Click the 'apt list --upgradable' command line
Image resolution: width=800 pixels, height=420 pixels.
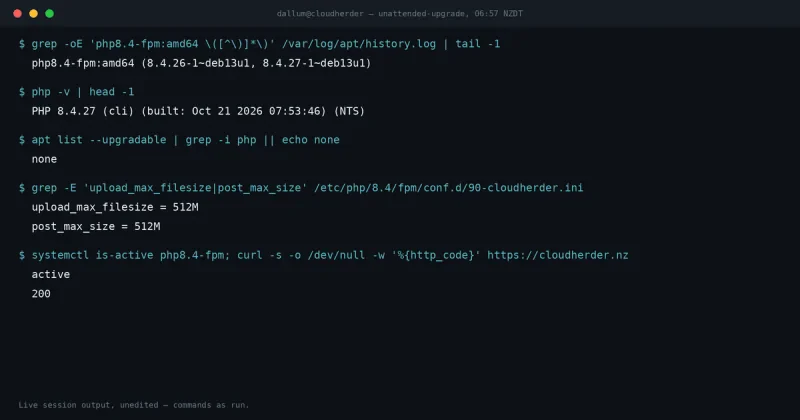click(x=179, y=140)
